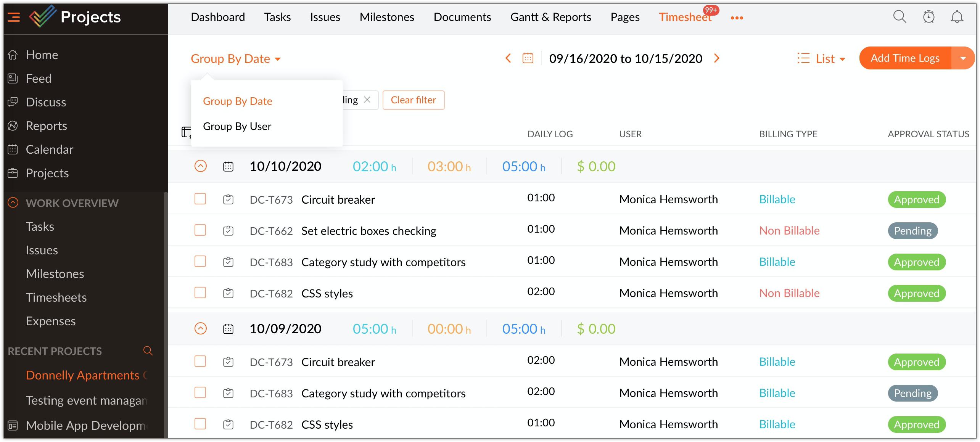Go to previous date range arrow
The width and height of the screenshot is (980, 442).
[x=508, y=58]
